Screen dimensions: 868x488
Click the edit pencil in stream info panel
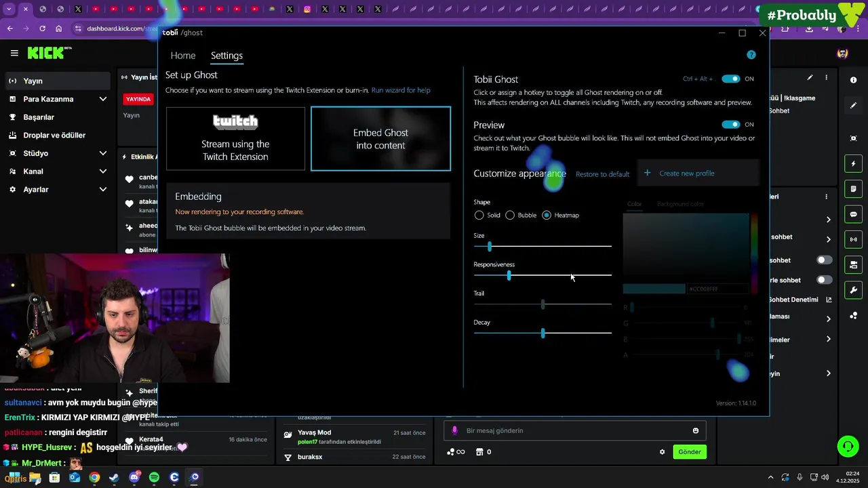coord(810,78)
